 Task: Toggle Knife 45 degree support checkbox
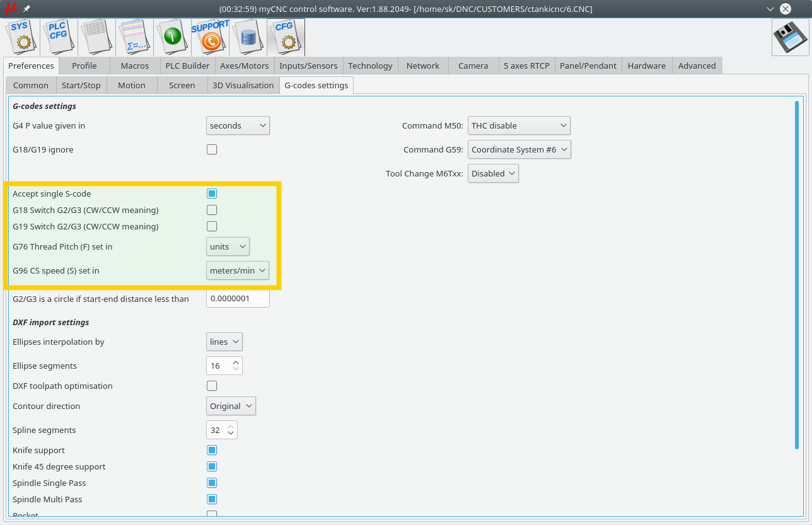(x=212, y=466)
